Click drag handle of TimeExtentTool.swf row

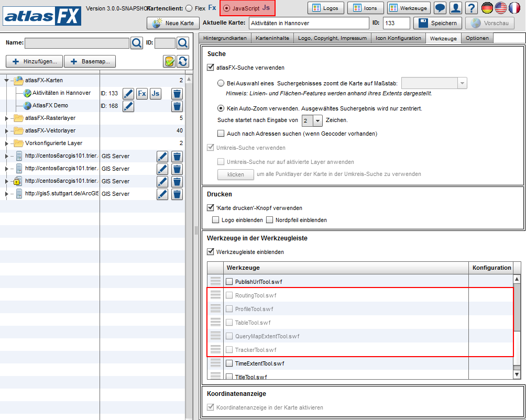point(215,363)
